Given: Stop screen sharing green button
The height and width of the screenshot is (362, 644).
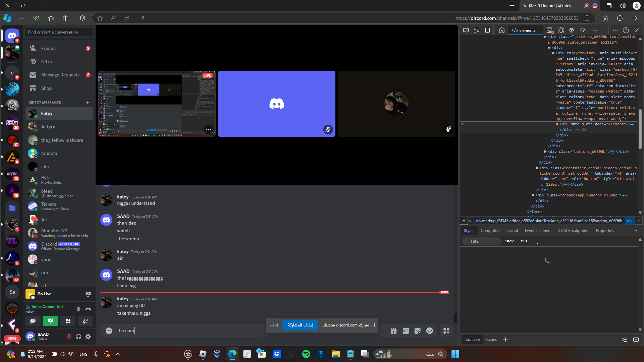Looking at the screenshot, I should pyautogui.click(x=50, y=321).
